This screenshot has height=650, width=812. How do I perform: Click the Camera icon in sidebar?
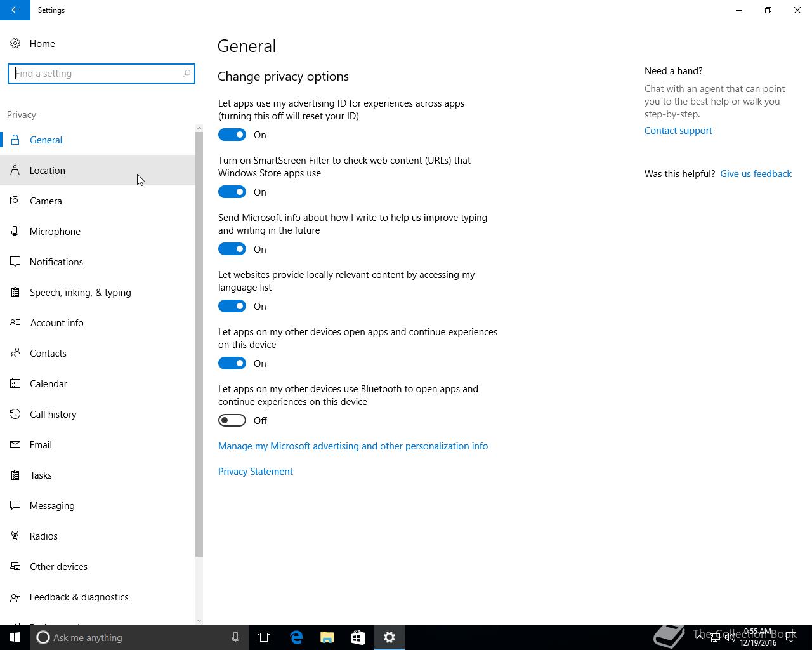[x=15, y=201]
